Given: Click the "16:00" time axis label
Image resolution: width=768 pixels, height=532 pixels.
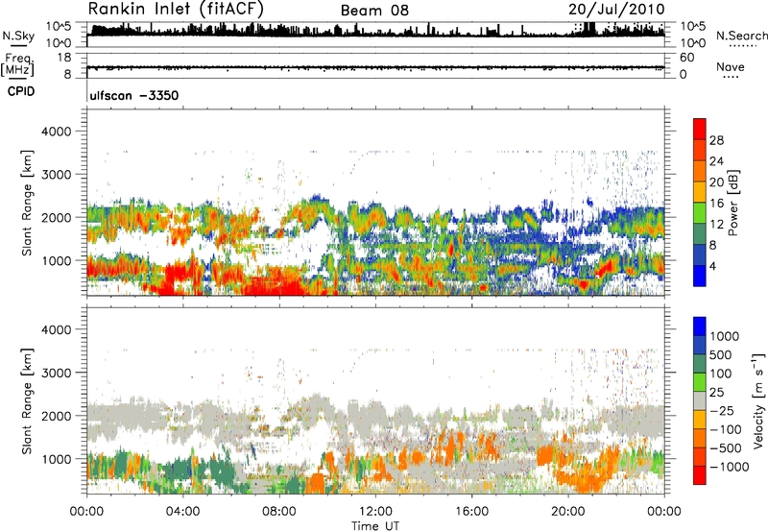Looking at the screenshot, I should pos(471,512).
